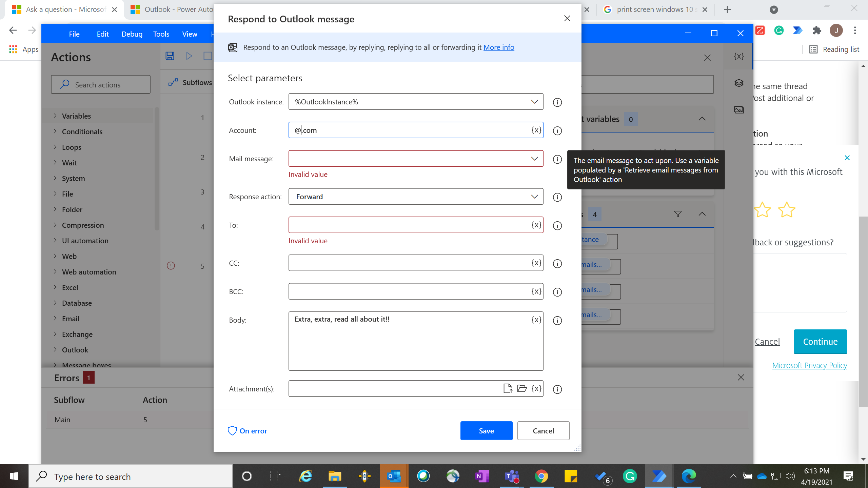Open Outlook from the Windows taskbar
Screen dimensions: 868x488
point(394,476)
